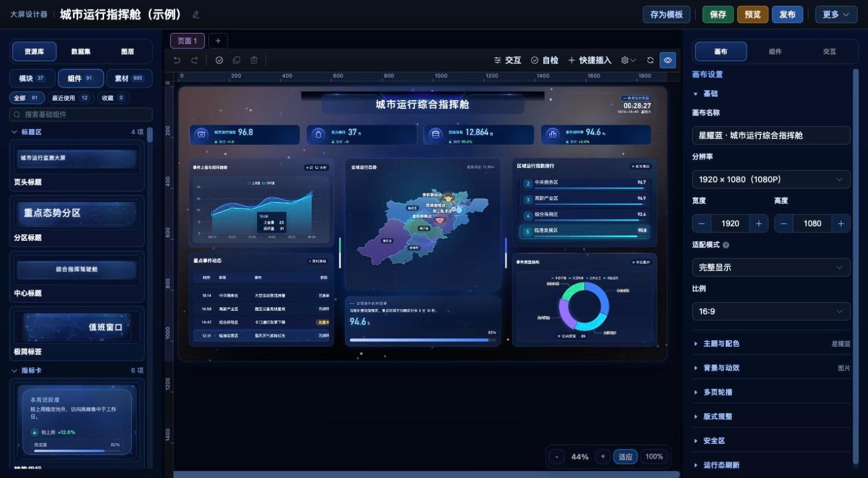Image resolution: width=868 pixels, height=478 pixels.
Task: Click the 保存 save button
Action: coord(718,15)
